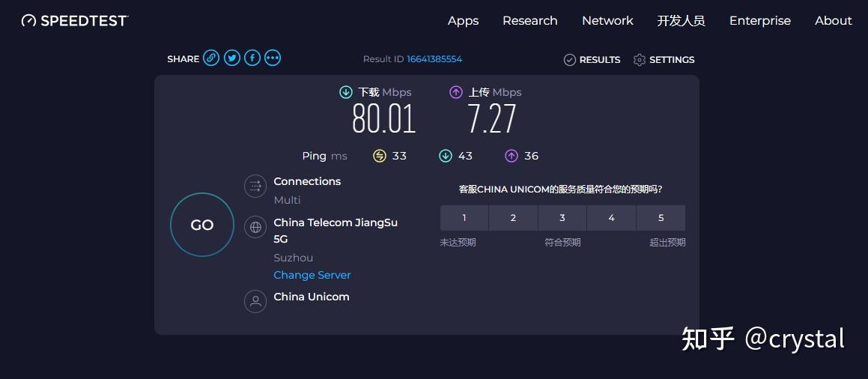Share result via Facebook icon
This screenshot has height=379, width=868.
(252, 58)
